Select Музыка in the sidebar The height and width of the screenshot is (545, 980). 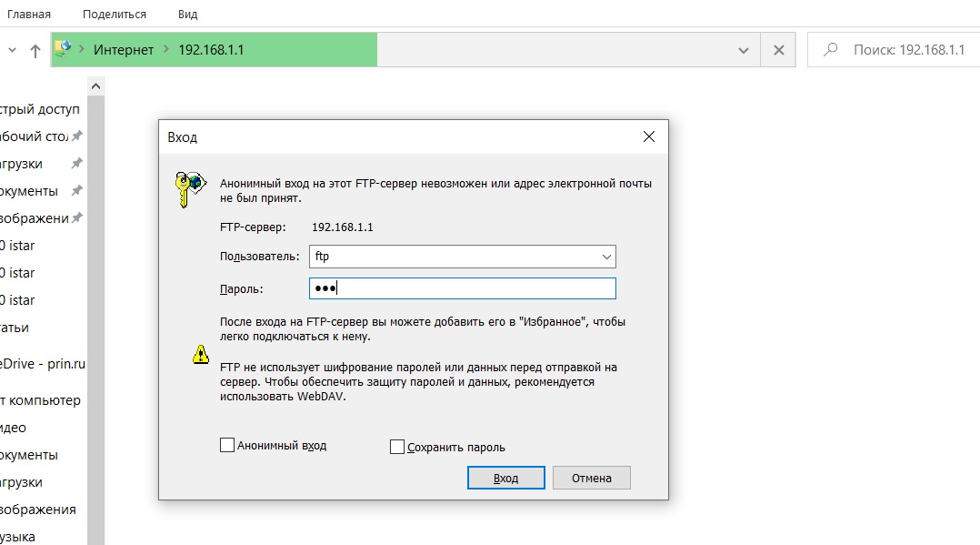point(17,537)
